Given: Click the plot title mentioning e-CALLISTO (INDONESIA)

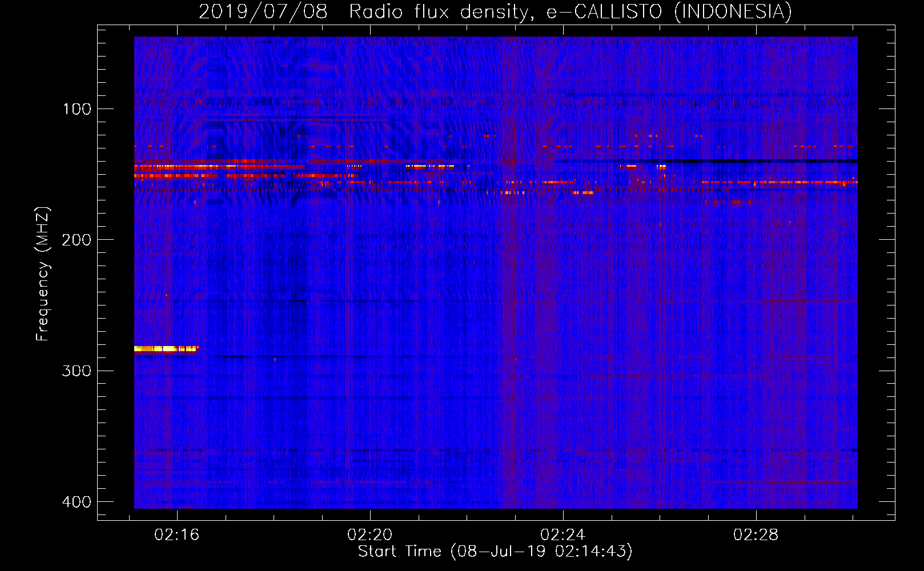Looking at the screenshot, I should pyautogui.click(x=495, y=11).
